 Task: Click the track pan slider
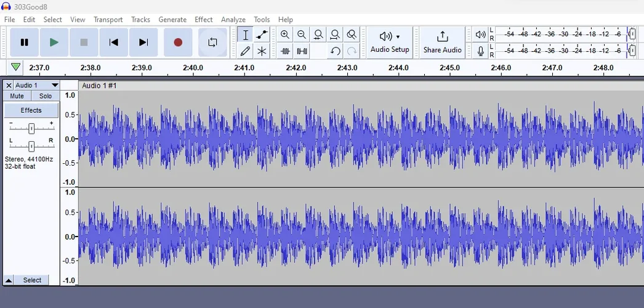[x=31, y=146]
